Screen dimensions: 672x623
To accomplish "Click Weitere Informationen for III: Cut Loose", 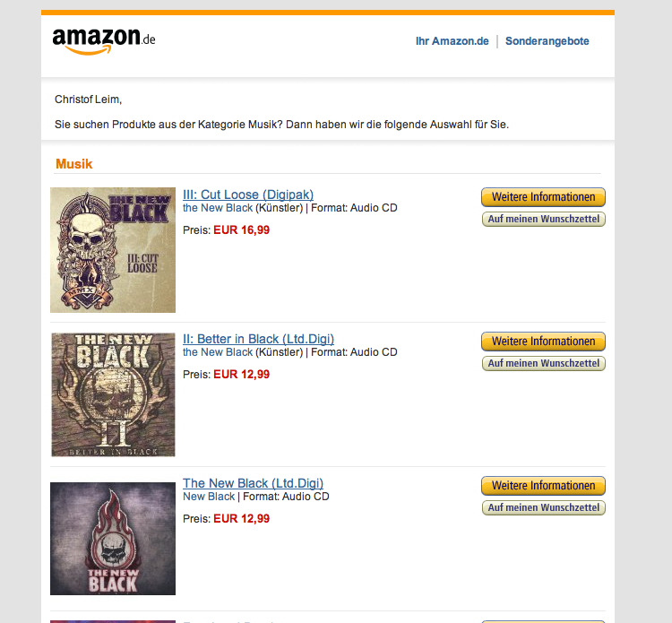I will coord(543,197).
